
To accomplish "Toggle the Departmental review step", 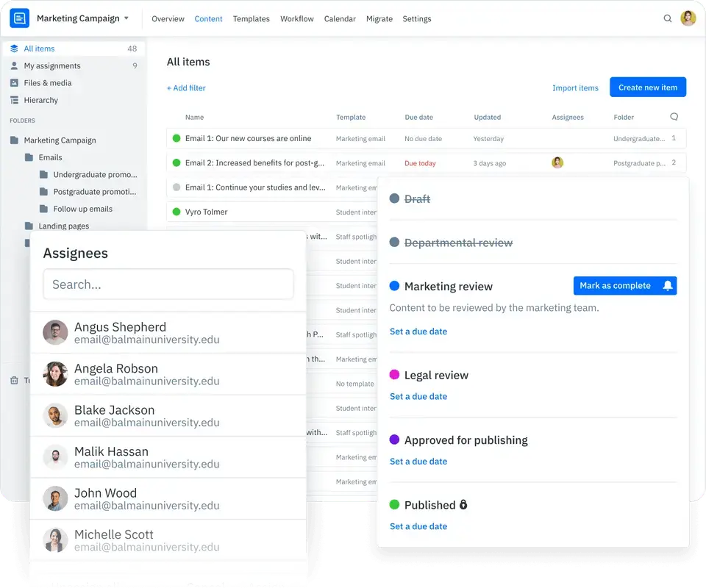I will [457, 242].
